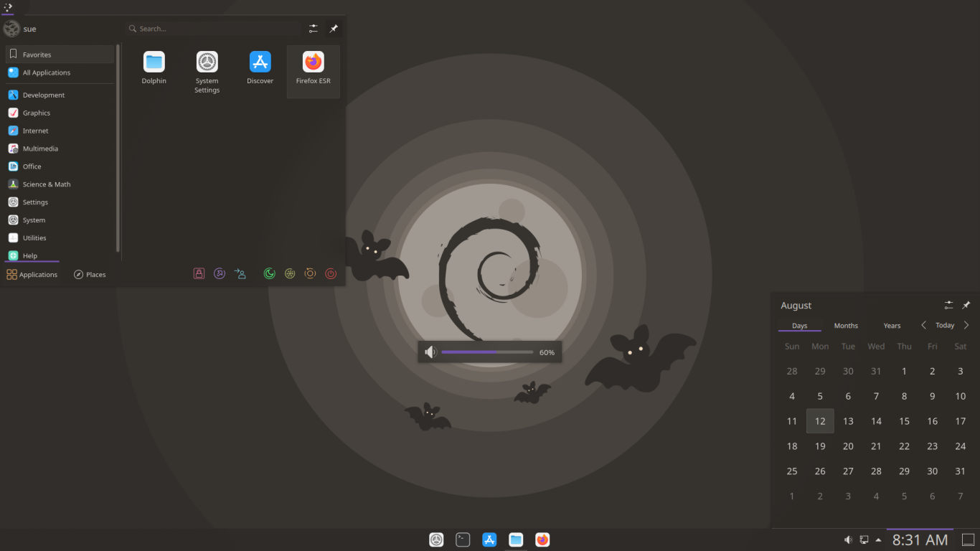This screenshot has width=980, height=551.
Task: Select August 24 in the calendar
Action: click(x=961, y=446)
